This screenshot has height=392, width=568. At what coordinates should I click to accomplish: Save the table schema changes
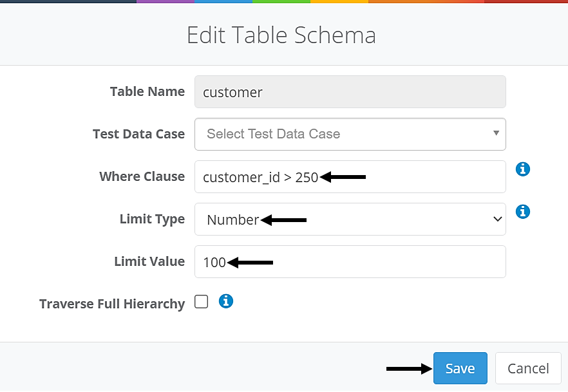point(460,368)
